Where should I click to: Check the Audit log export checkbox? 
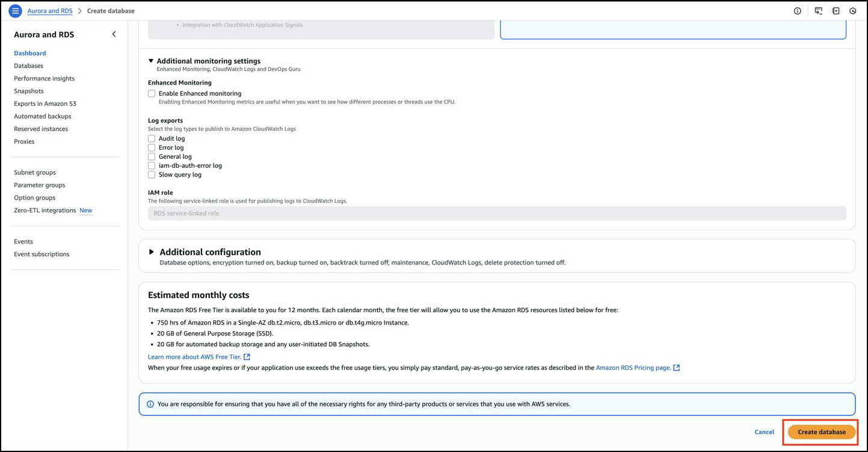click(x=152, y=139)
